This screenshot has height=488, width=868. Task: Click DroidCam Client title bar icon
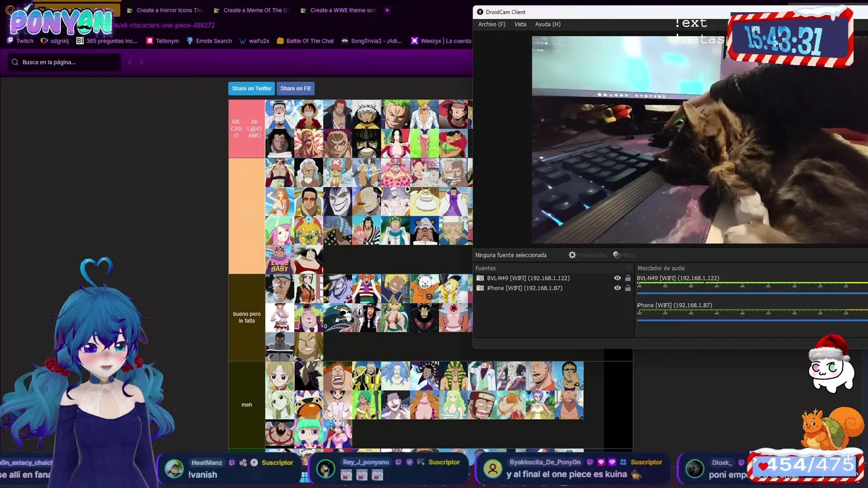(x=480, y=12)
